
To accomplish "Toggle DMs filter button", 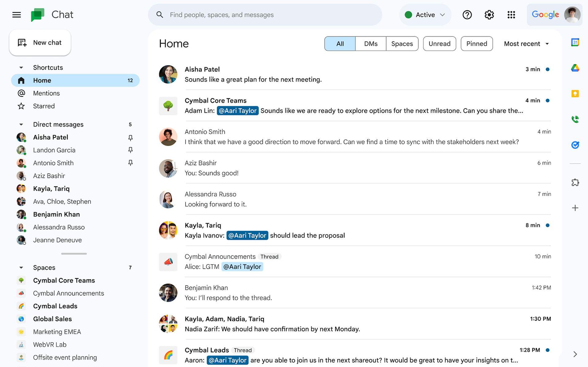I will coord(371,43).
